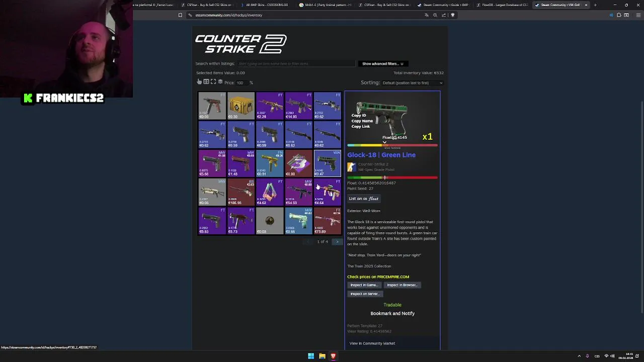
Task: Click Inspect in Browser button
Action: click(402, 285)
